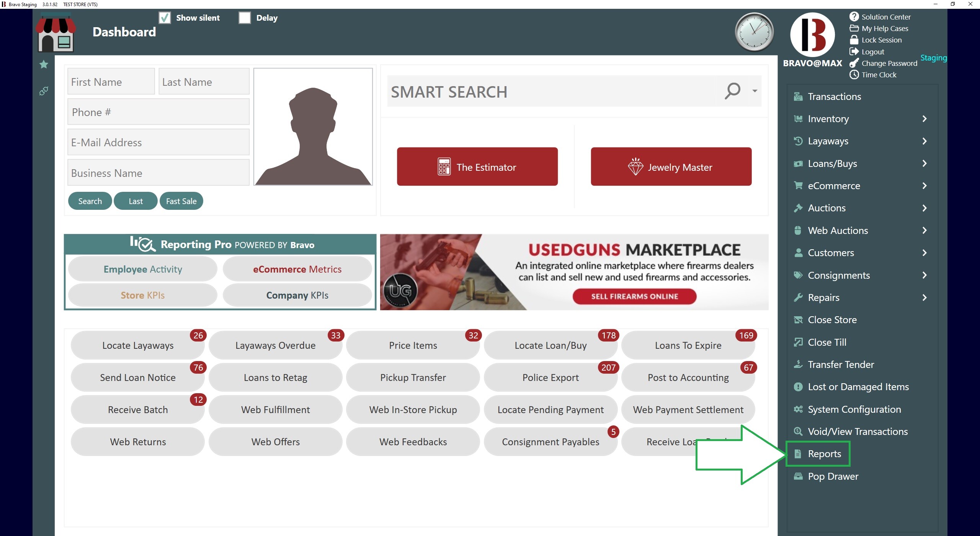Click the Solution Center question mark icon
Screen dimensions: 980x536
coord(854,17)
